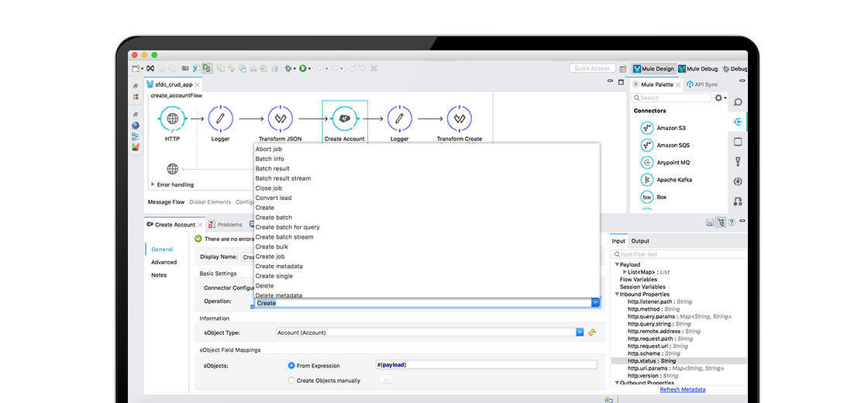Open palette search category magnifier icon
This screenshot has height=403, width=868.
click(x=737, y=102)
